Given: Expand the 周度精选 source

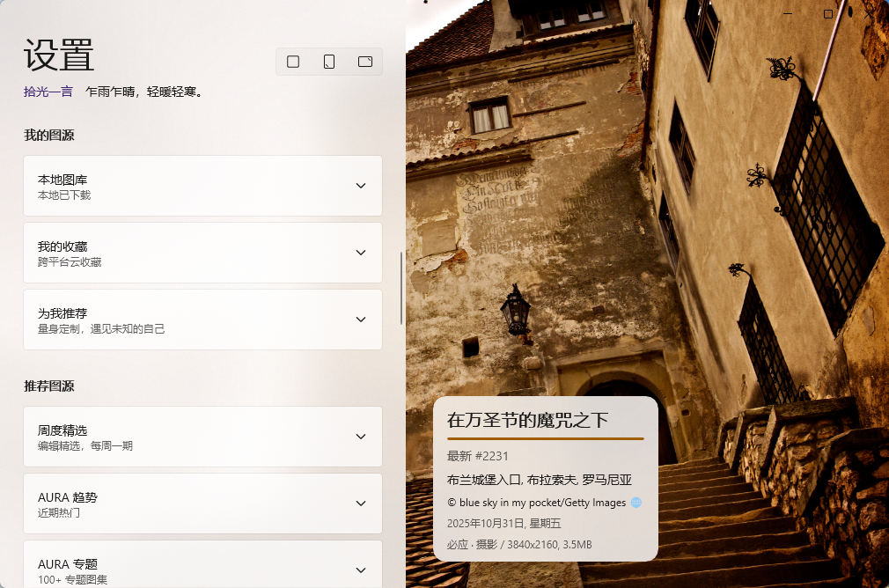Looking at the screenshot, I should [x=360, y=437].
